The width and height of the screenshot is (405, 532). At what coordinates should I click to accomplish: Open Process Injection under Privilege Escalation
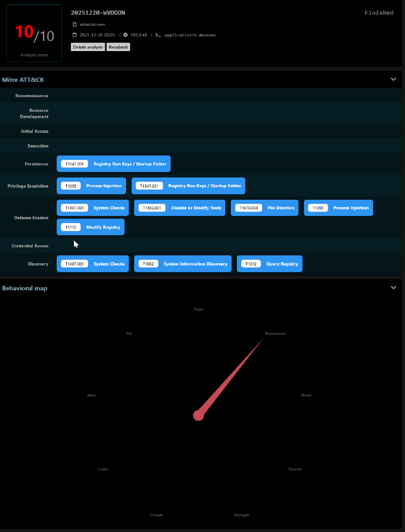(92, 186)
